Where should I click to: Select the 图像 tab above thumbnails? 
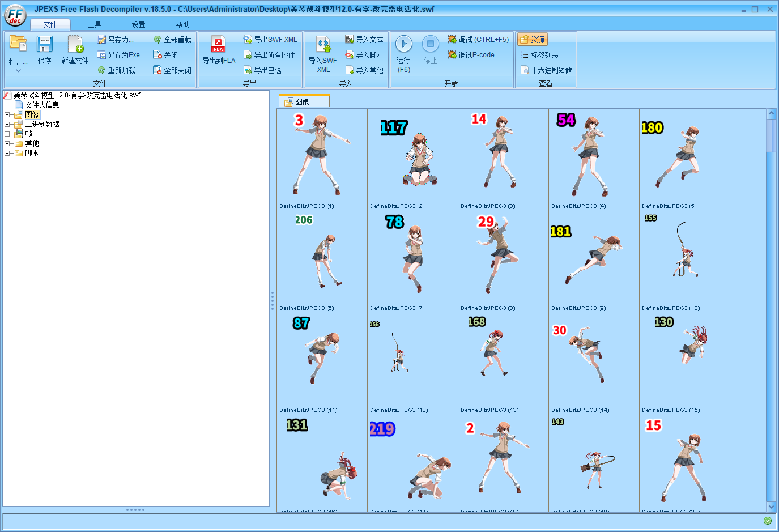point(304,101)
